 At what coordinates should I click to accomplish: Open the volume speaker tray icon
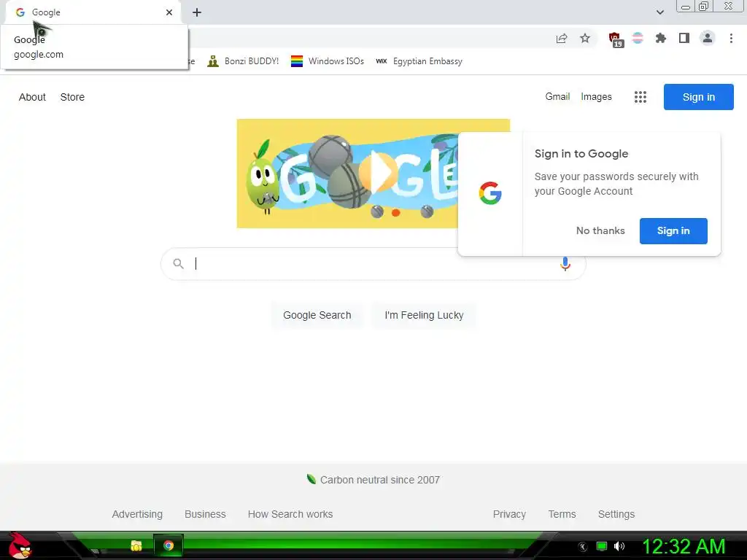click(x=619, y=546)
